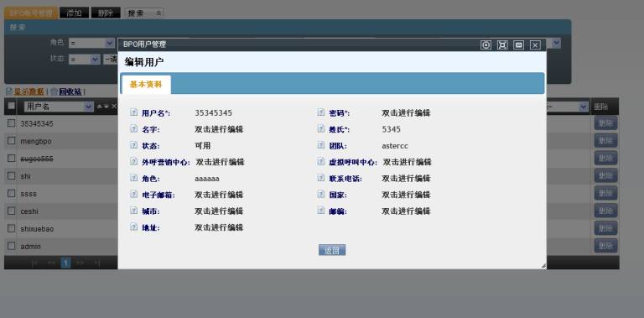The height and width of the screenshot is (318, 644).
Task: Click the 删除 toolbar button
Action: click(x=106, y=13)
